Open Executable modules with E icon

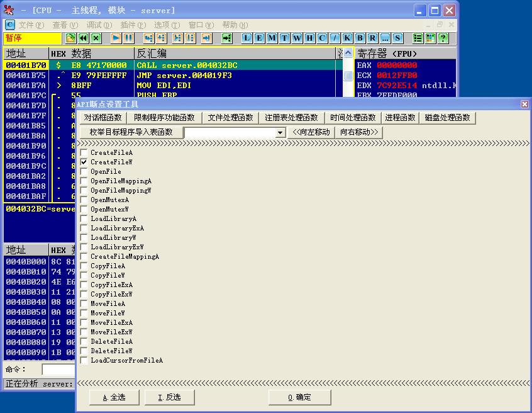pos(259,38)
